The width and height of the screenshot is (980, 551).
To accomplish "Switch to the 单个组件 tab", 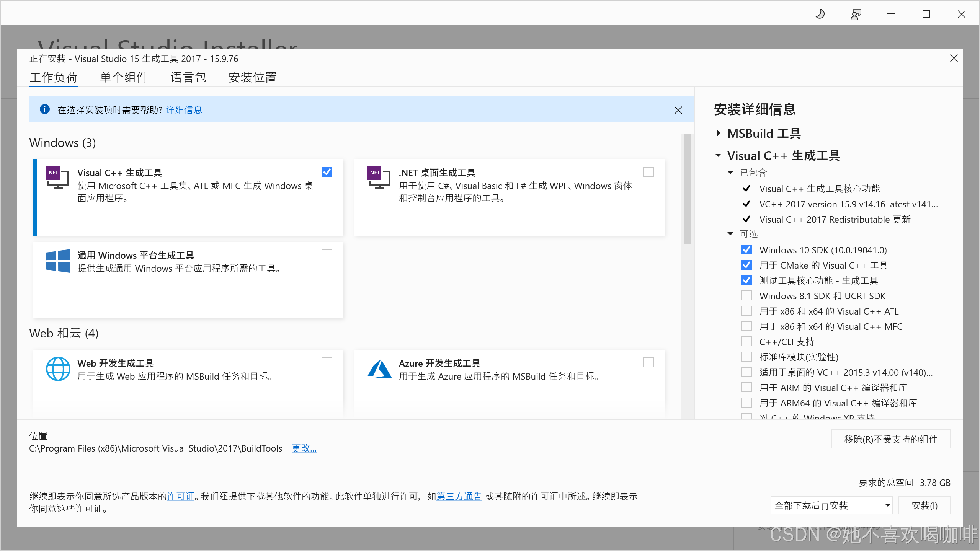I will pos(124,77).
